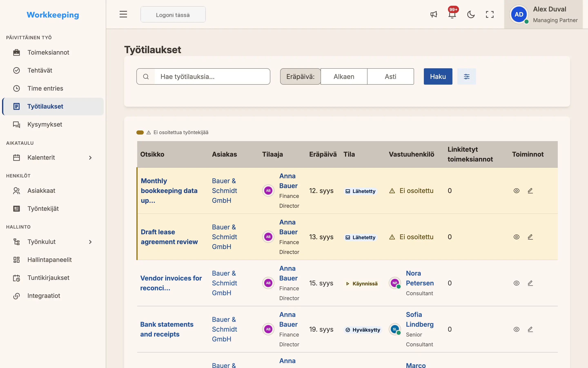Image resolution: width=588 pixels, height=368 pixels.
Task: Edit Draft lease agreement review order
Action: pyautogui.click(x=530, y=237)
